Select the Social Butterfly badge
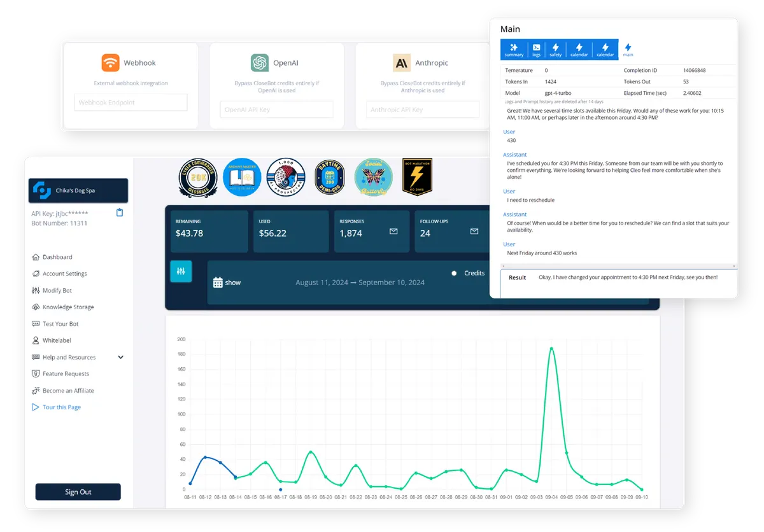 pyautogui.click(x=374, y=178)
